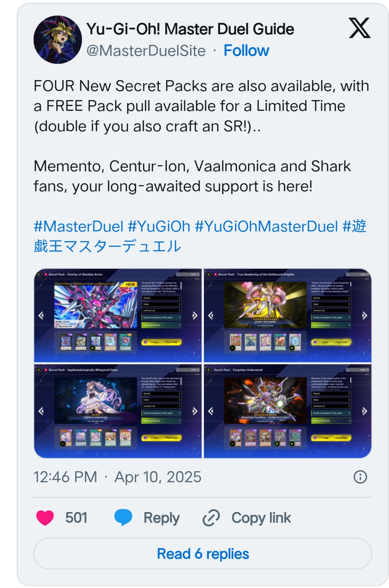The image size is (389, 588).
Task: Click the X logo icon
Action: tap(359, 28)
